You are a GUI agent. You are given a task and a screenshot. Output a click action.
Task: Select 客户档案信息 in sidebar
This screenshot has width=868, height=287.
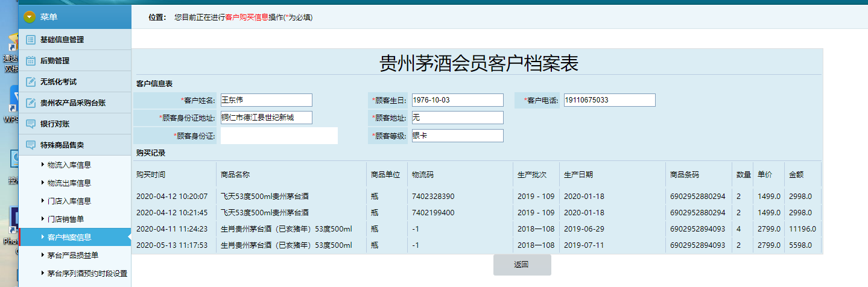click(69, 237)
